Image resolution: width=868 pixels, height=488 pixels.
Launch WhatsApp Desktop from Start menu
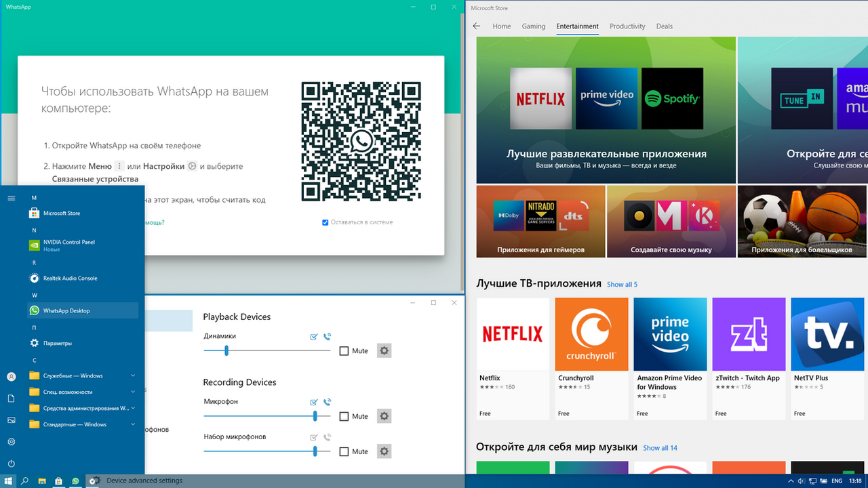pyautogui.click(x=83, y=310)
